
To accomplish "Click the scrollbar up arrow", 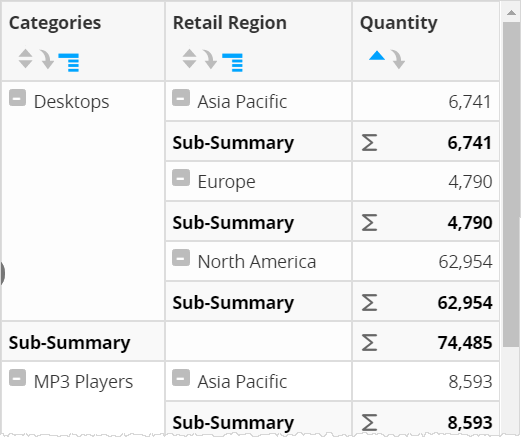I will click(511, 13).
